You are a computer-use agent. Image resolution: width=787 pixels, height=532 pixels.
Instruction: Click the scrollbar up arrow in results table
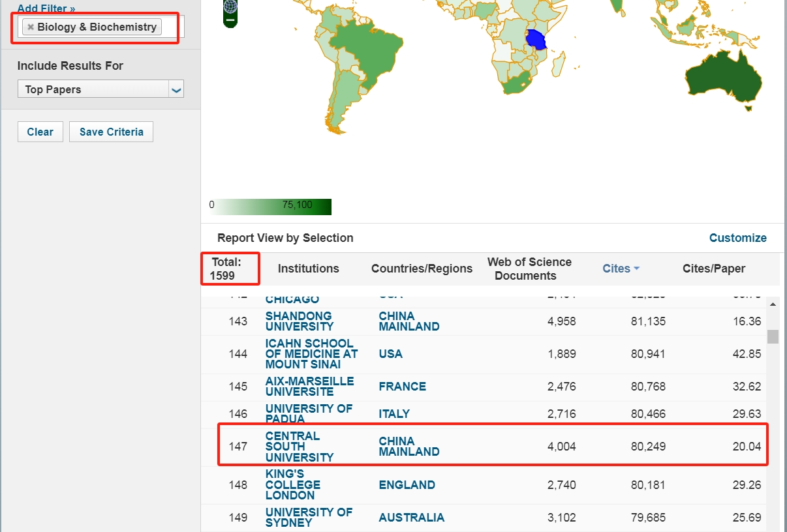[773, 304]
